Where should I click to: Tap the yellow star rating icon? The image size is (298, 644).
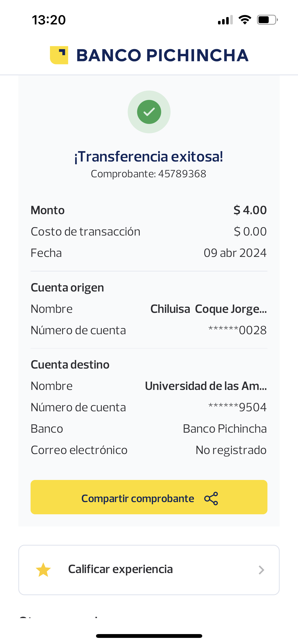tap(43, 570)
